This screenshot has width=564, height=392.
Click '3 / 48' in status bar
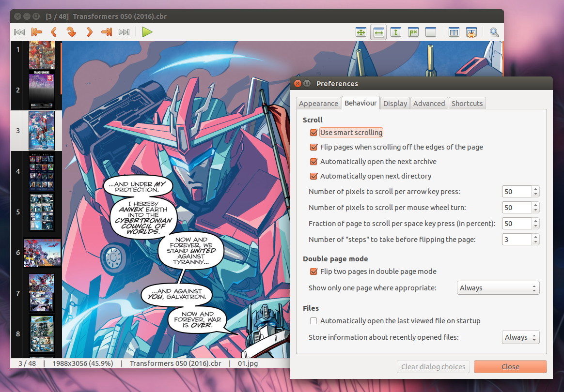[27, 363]
